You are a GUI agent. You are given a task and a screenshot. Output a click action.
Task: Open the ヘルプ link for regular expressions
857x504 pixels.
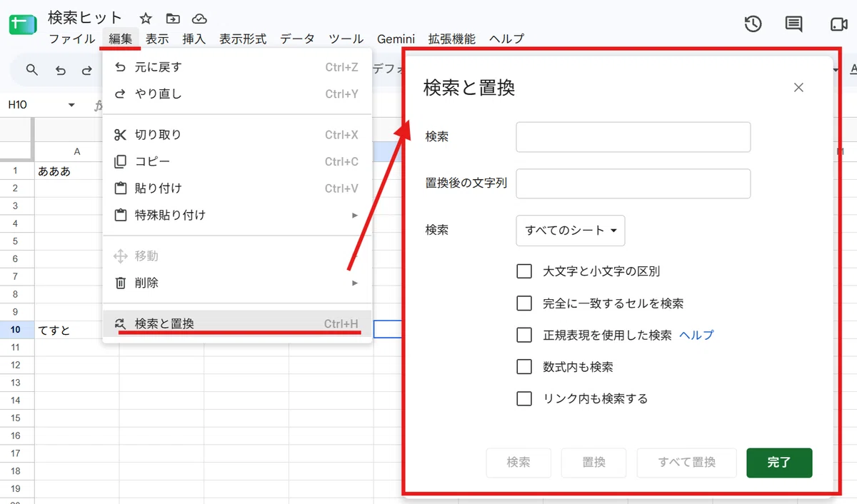pos(696,335)
